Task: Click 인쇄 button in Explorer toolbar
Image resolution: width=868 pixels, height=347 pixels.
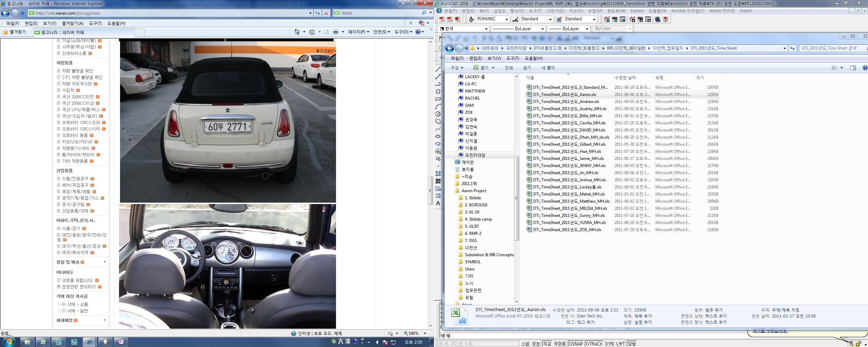Action: [x=509, y=68]
